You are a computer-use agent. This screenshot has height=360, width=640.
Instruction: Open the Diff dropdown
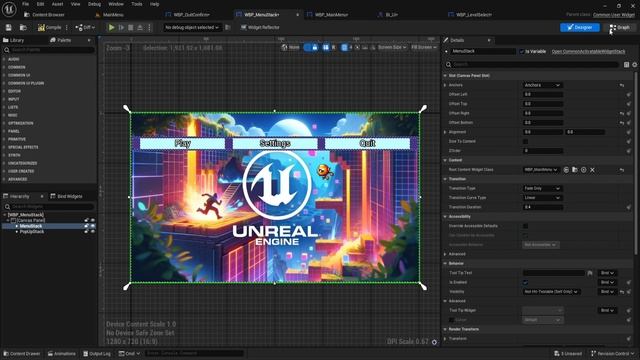[x=85, y=27]
